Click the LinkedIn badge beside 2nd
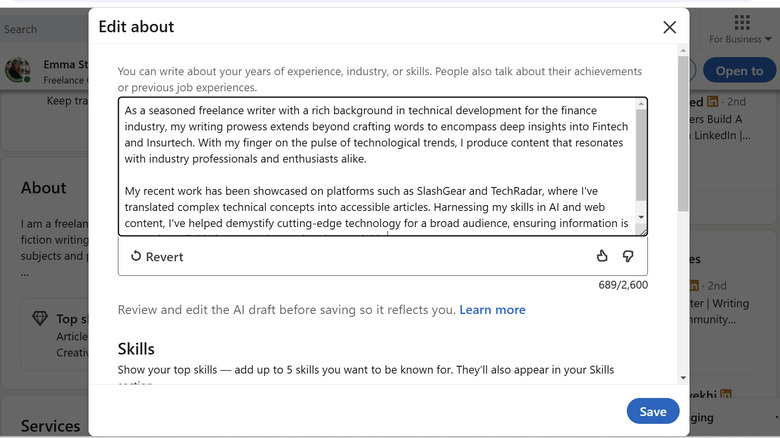 [x=713, y=102]
